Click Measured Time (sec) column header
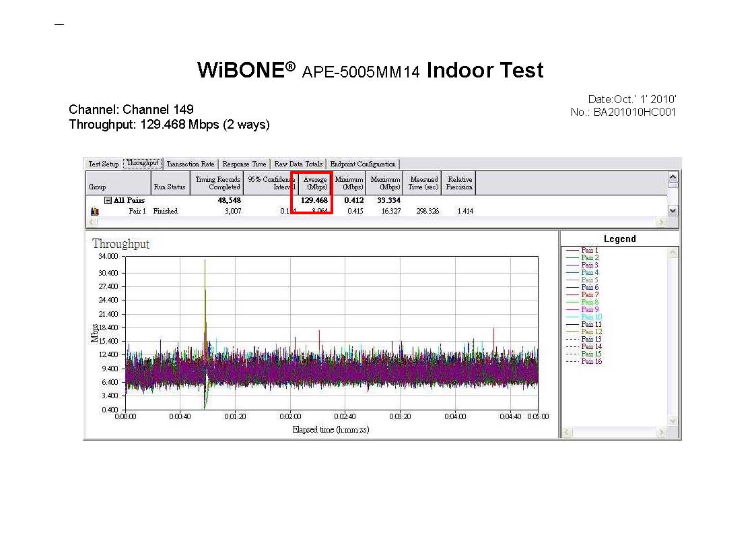This screenshot has height=535, width=756. click(x=422, y=183)
